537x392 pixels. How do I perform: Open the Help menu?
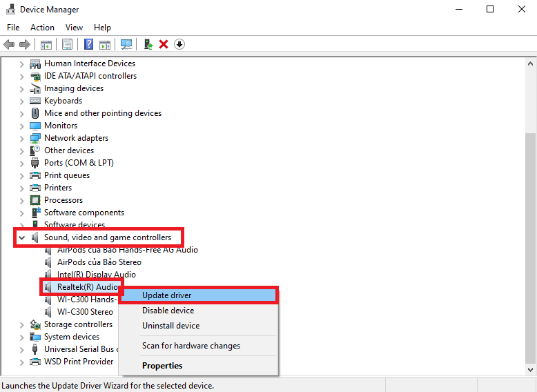(102, 28)
